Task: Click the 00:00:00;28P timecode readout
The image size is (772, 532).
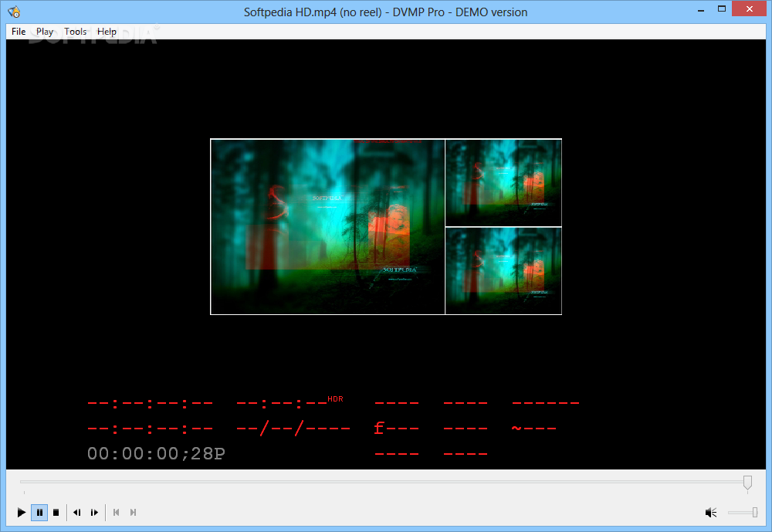Action: tap(156, 454)
